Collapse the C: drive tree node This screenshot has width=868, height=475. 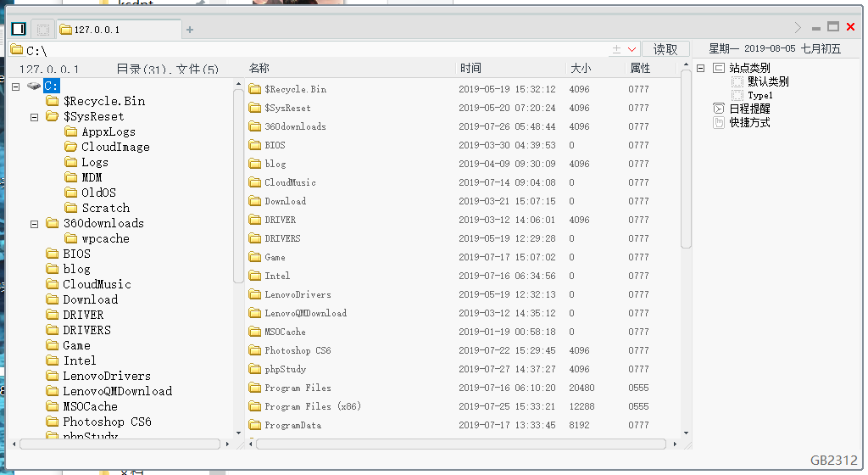[16, 87]
